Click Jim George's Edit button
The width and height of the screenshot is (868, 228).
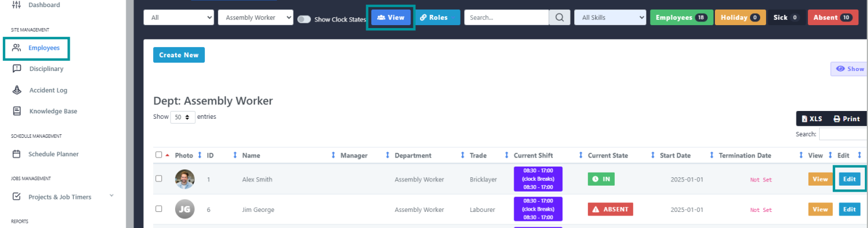pos(850,209)
